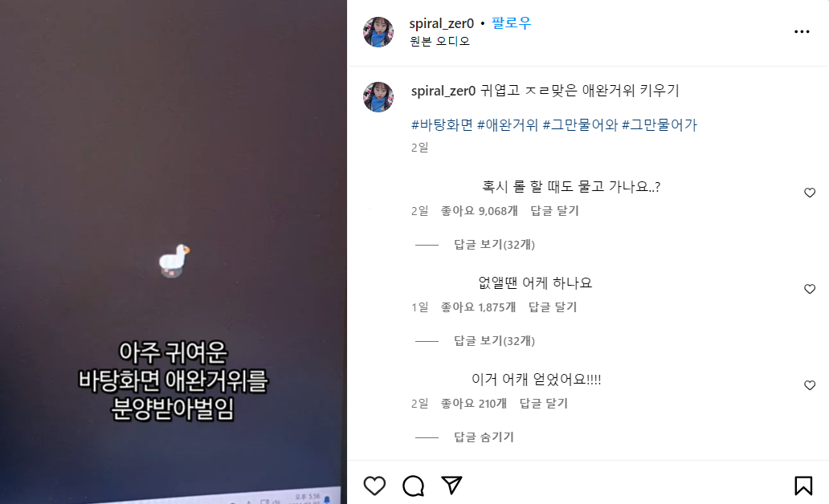Viewport: 829px width, 504px height.
Task: Like the '없앨땐 어케 하나요' comment
Action: click(810, 289)
